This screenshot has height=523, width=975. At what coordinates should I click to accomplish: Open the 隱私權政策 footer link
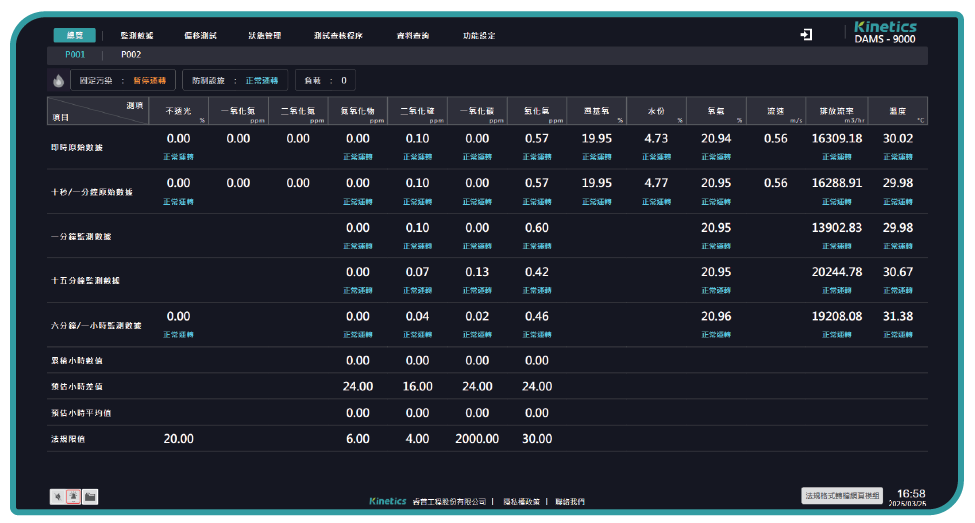521,501
